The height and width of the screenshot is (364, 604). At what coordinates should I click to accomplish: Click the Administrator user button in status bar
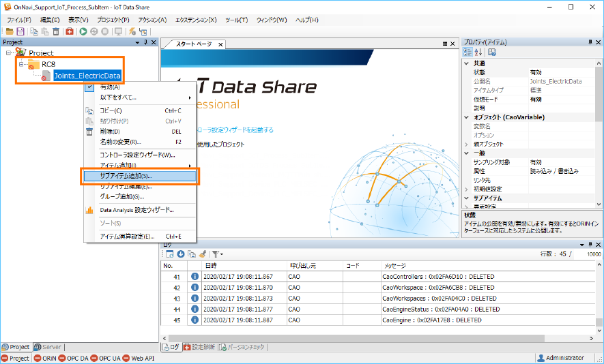[x=560, y=358]
